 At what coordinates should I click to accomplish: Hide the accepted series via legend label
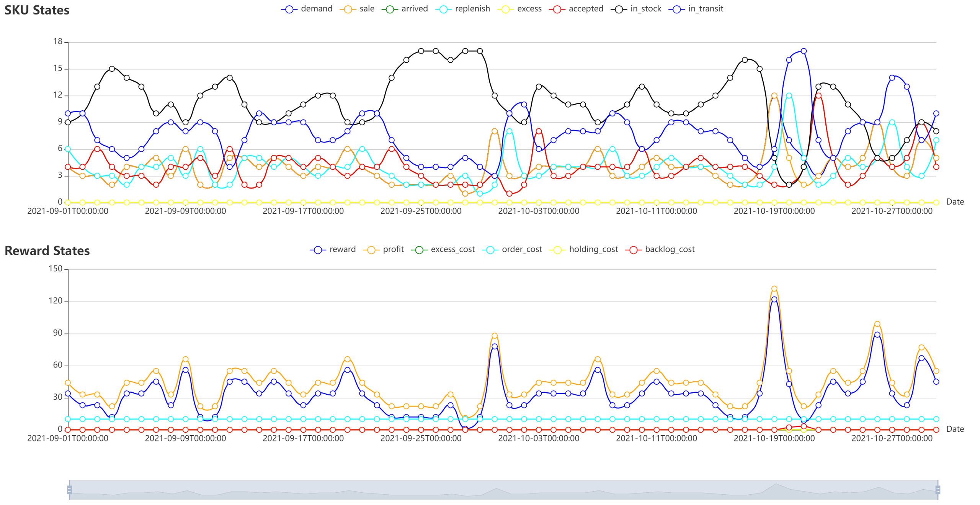(586, 9)
